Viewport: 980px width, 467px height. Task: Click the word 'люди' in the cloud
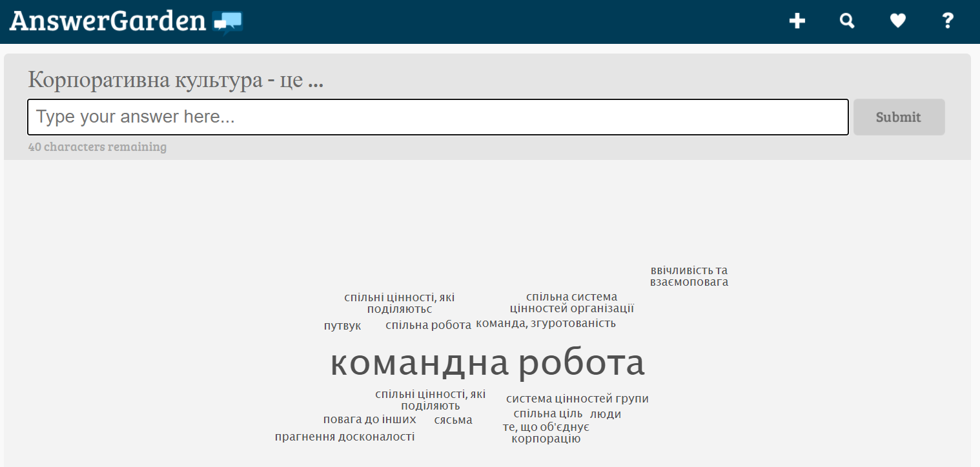tap(606, 413)
